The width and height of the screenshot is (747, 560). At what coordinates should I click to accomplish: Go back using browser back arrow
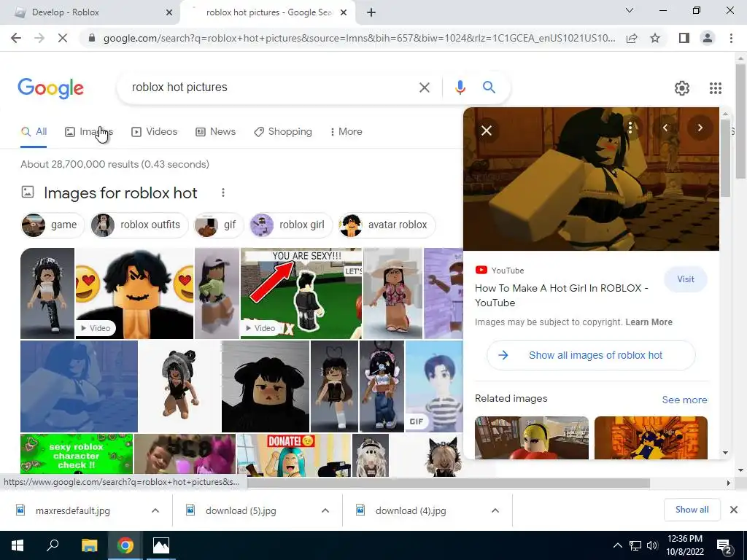16,38
